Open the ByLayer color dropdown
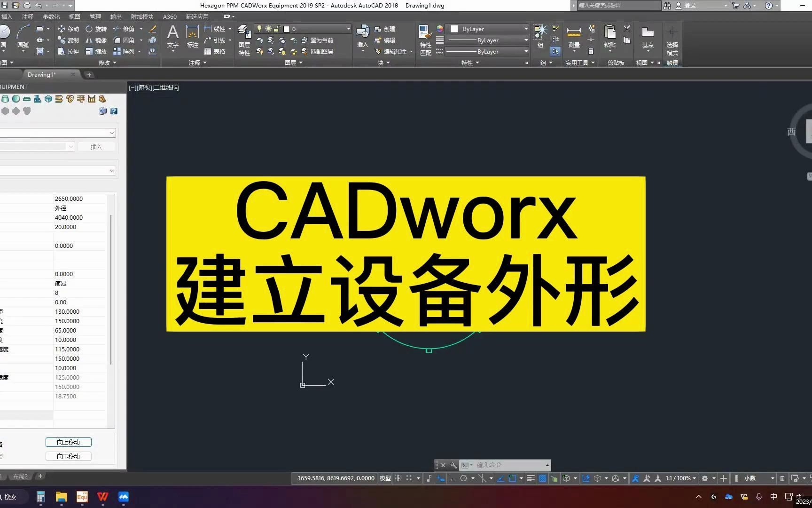Screen dimensions: 812x508 (526, 29)
